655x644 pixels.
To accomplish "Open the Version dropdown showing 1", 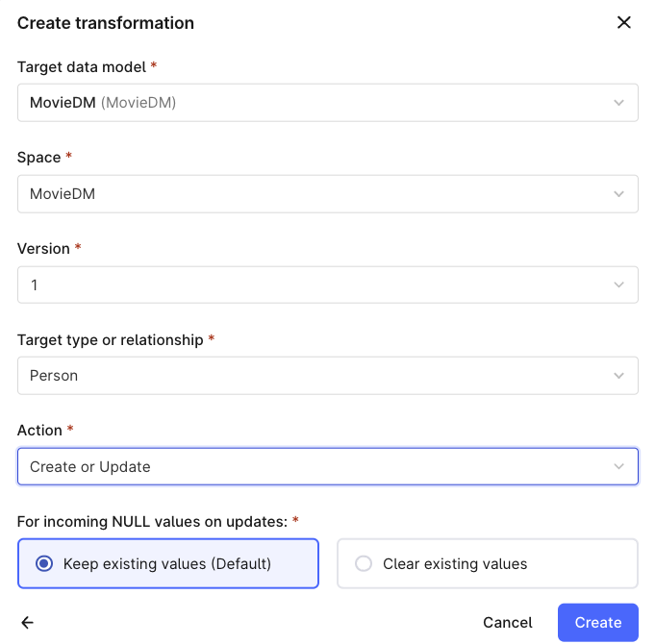I will [x=327, y=285].
